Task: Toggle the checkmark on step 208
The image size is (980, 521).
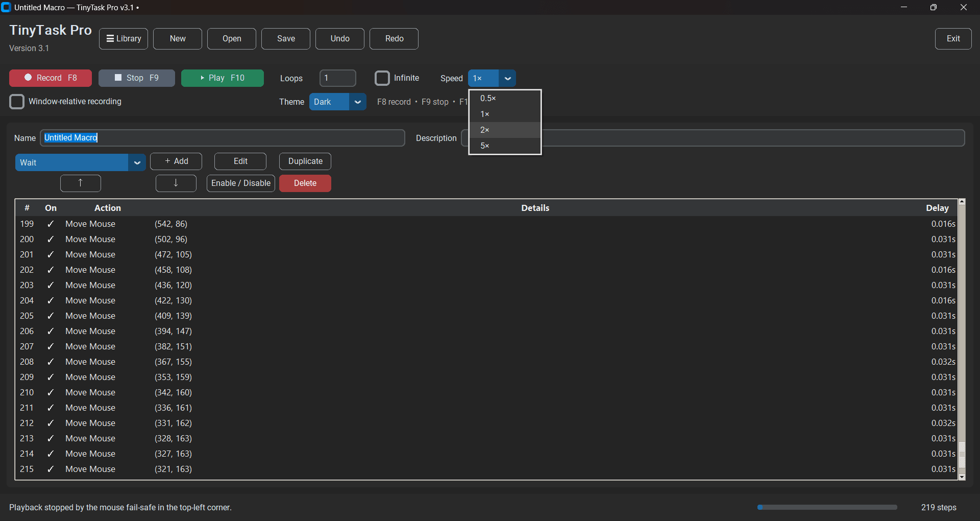Action: coord(51,362)
